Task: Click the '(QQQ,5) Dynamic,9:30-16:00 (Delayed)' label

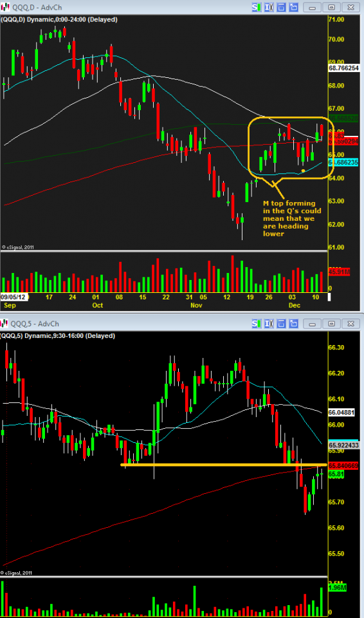Action: point(59,336)
